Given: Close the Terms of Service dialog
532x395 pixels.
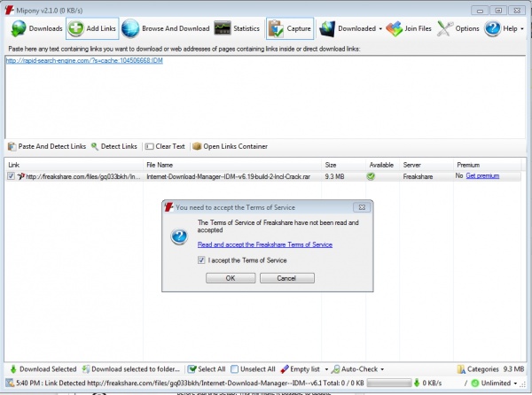Looking at the screenshot, I should 362,207.
